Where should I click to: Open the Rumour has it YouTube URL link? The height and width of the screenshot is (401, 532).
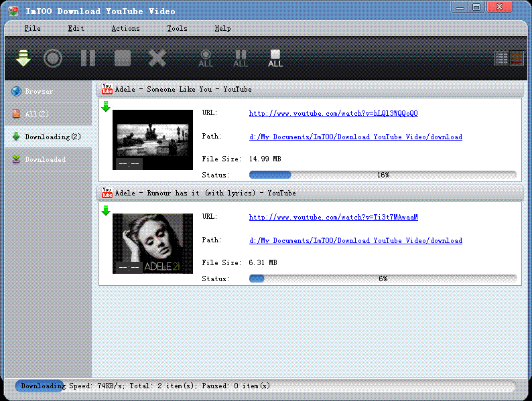click(334, 217)
